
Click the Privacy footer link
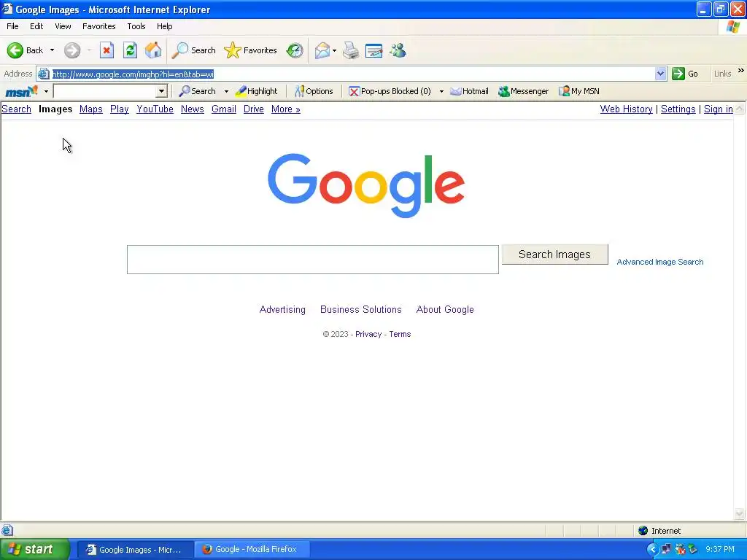(368, 334)
